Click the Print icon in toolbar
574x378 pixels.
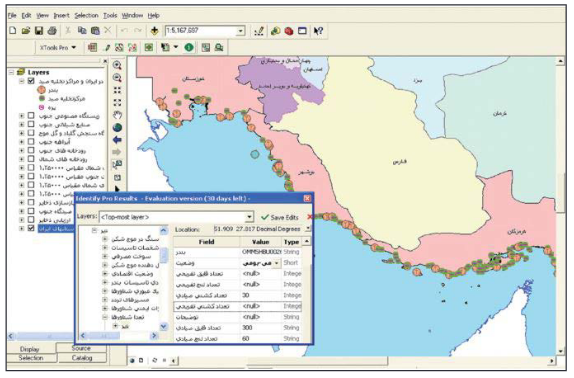52,31
